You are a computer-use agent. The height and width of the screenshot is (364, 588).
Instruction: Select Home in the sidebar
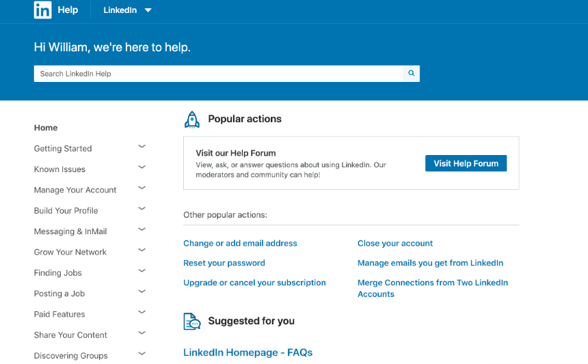pos(46,128)
